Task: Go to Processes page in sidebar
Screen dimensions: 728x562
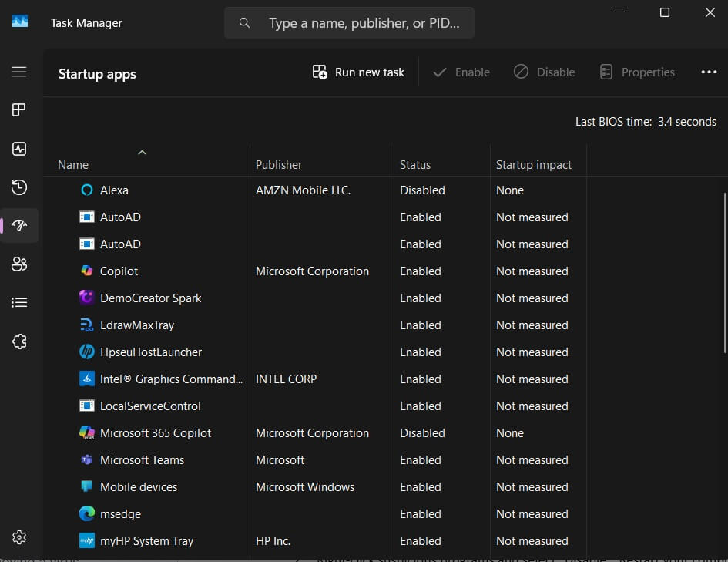Action: 19,110
